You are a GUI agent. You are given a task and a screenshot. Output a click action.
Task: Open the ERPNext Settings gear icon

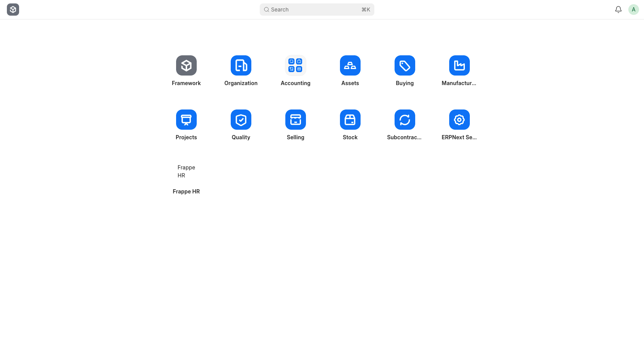460,120
